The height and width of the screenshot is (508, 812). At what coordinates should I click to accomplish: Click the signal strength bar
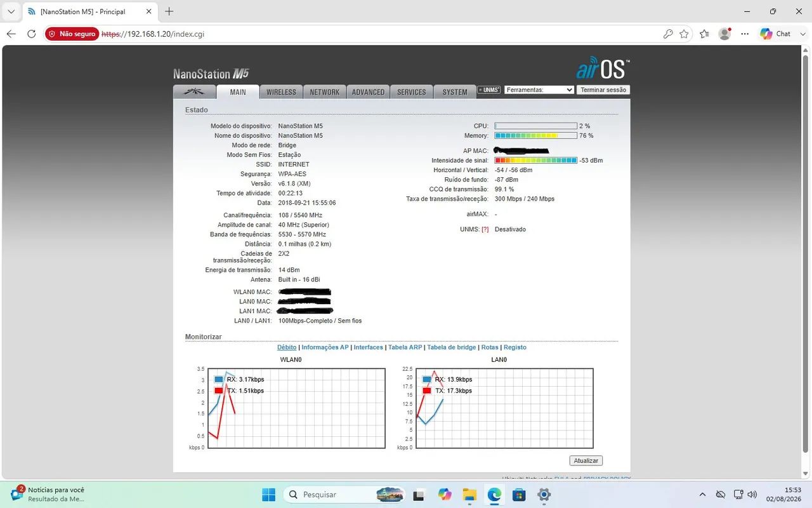click(x=536, y=161)
